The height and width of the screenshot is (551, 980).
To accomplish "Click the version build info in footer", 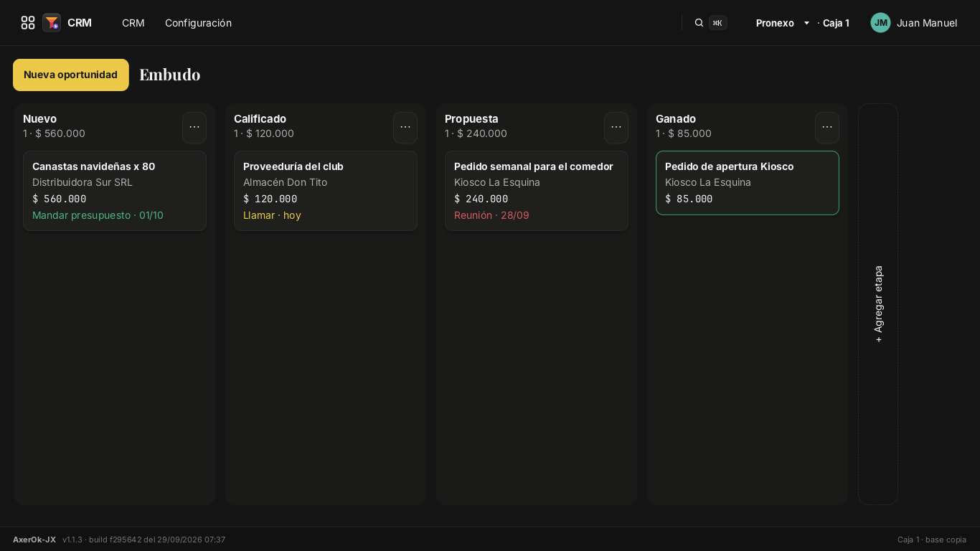I will [144, 540].
